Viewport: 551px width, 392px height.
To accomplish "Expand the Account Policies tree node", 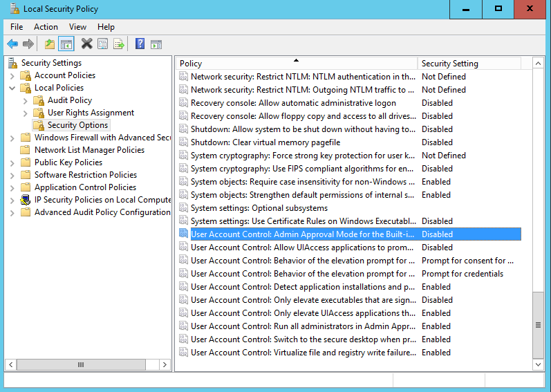I will coord(12,75).
